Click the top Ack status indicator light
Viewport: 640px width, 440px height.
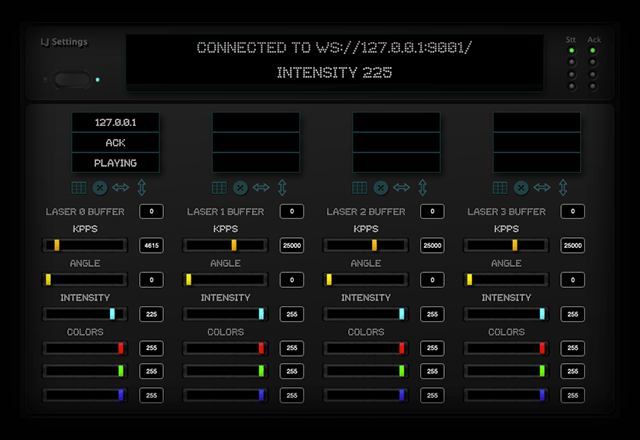pyautogui.click(x=594, y=51)
